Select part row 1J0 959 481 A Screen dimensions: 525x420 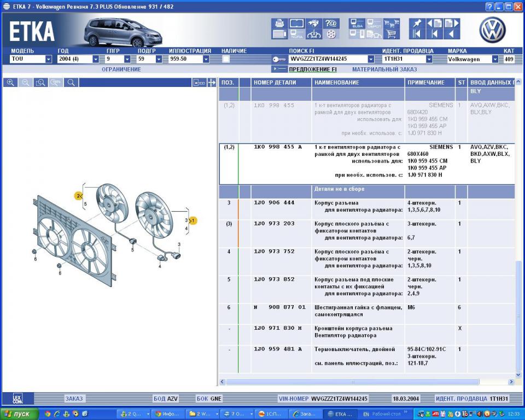(367, 359)
